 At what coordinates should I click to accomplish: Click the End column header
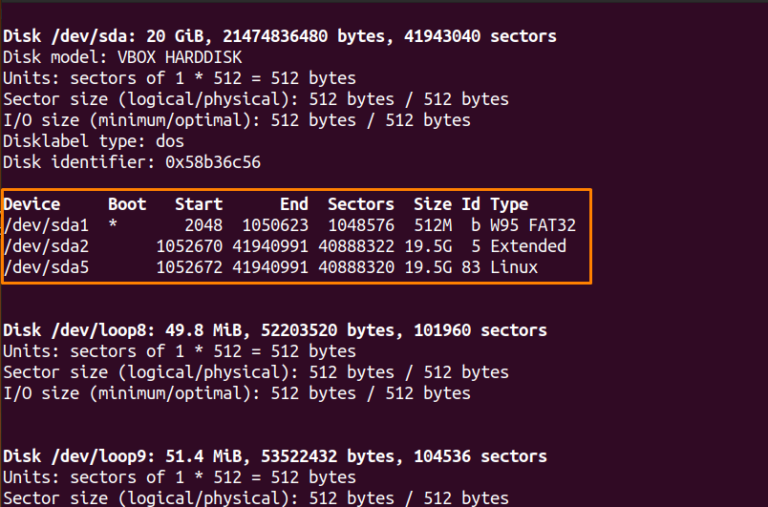pyautogui.click(x=294, y=204)
